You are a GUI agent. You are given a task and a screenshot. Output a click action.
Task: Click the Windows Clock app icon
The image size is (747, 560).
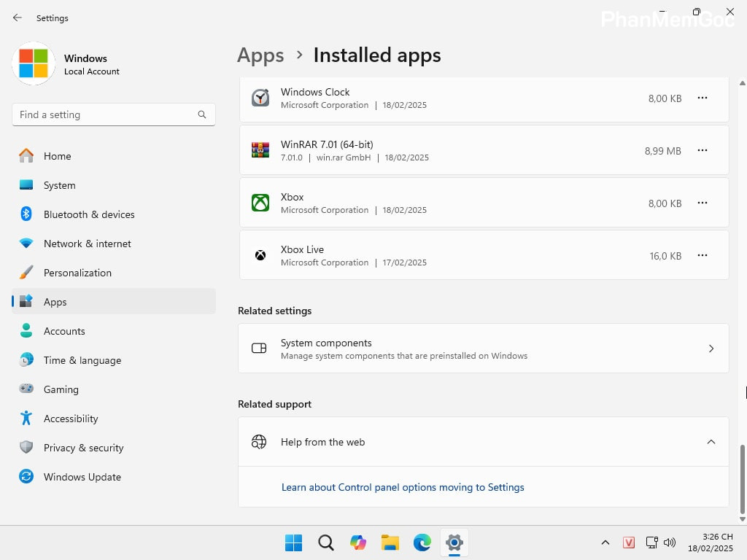tap(260, 98)
